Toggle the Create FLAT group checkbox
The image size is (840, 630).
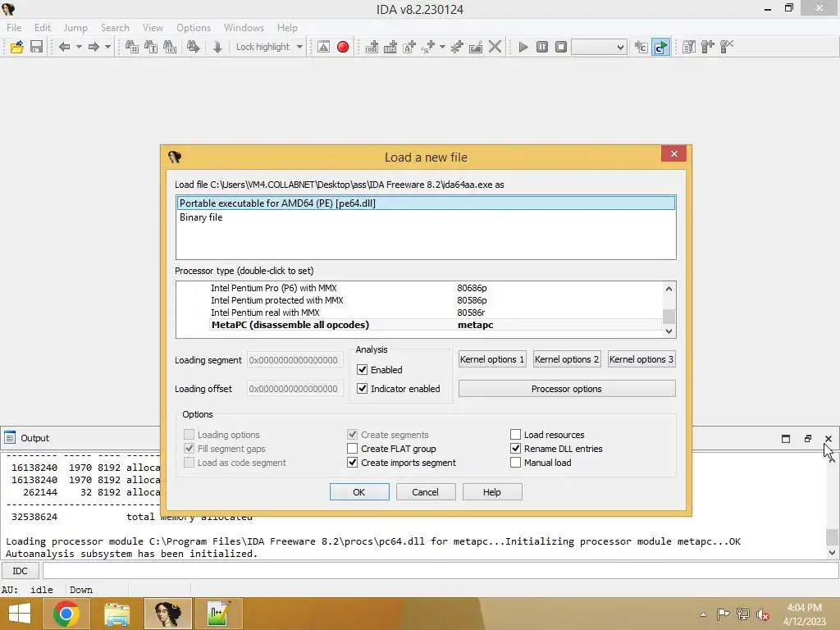coord(352,449)
